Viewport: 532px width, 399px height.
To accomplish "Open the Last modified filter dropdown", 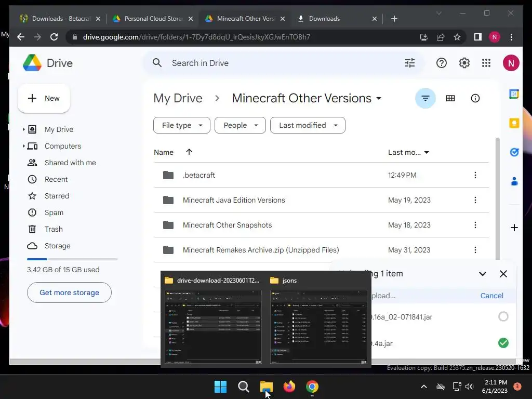I will [x=308, y=125].
